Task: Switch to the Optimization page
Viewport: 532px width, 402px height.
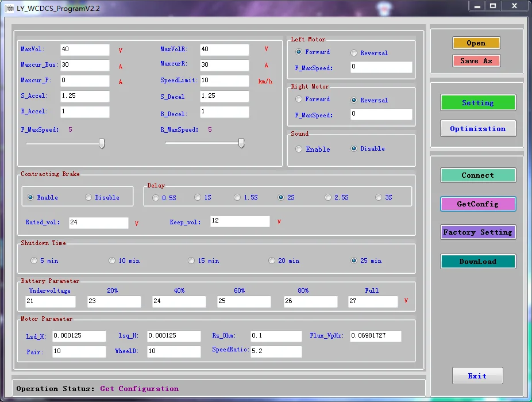Action: pos(477,129)
